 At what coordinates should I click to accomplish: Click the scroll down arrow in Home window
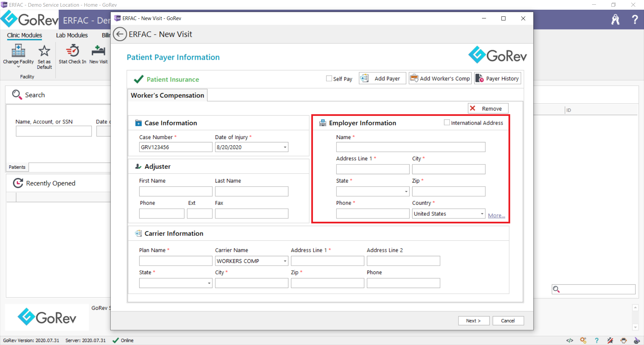coord(635,327)
